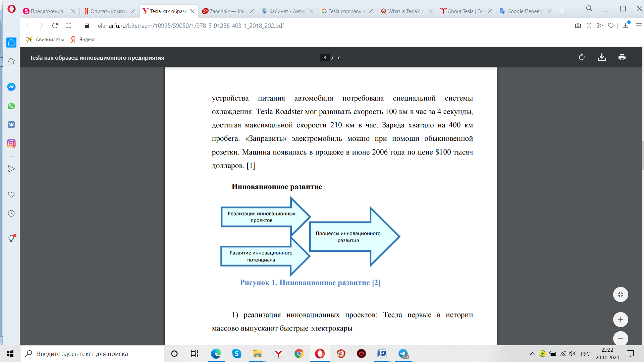The image size is (644, 362).
Task: Open Cortana circle on taskbar
Action: pyautogui.click(x=174, y=354)
